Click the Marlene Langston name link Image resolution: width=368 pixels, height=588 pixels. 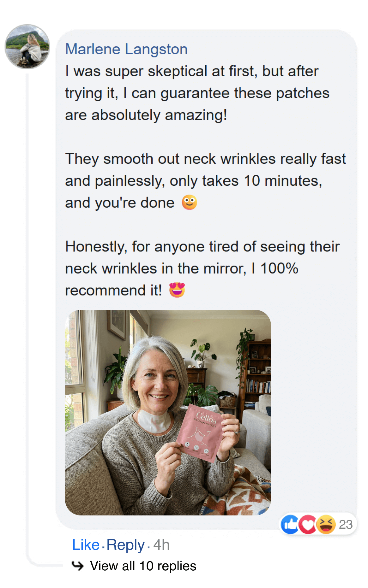126,49
